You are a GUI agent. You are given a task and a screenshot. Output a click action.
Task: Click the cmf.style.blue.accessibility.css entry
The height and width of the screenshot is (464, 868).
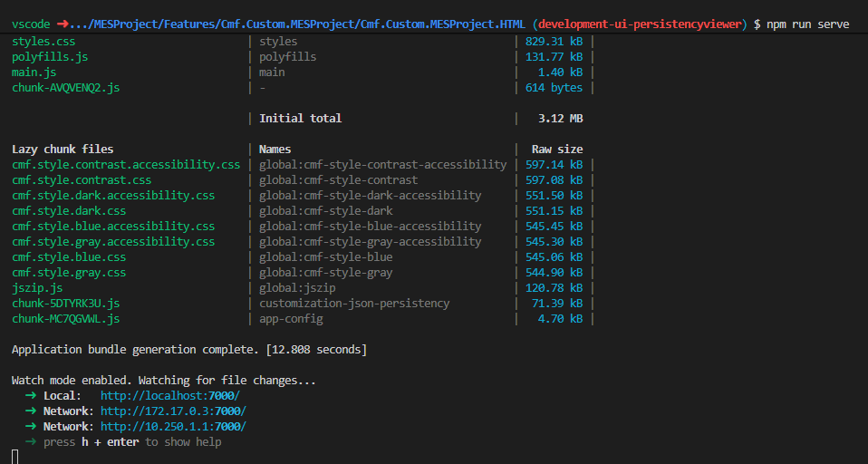point(113,227)
